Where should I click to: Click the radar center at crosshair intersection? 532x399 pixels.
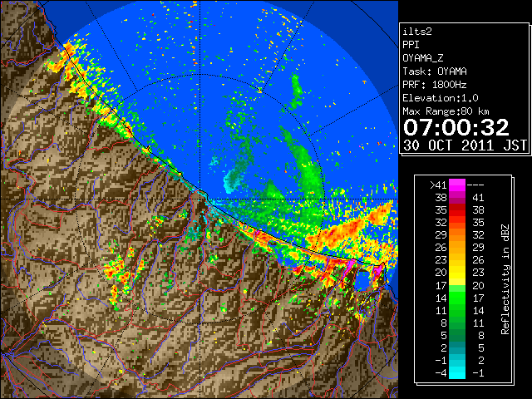click(x=200, y=199)
